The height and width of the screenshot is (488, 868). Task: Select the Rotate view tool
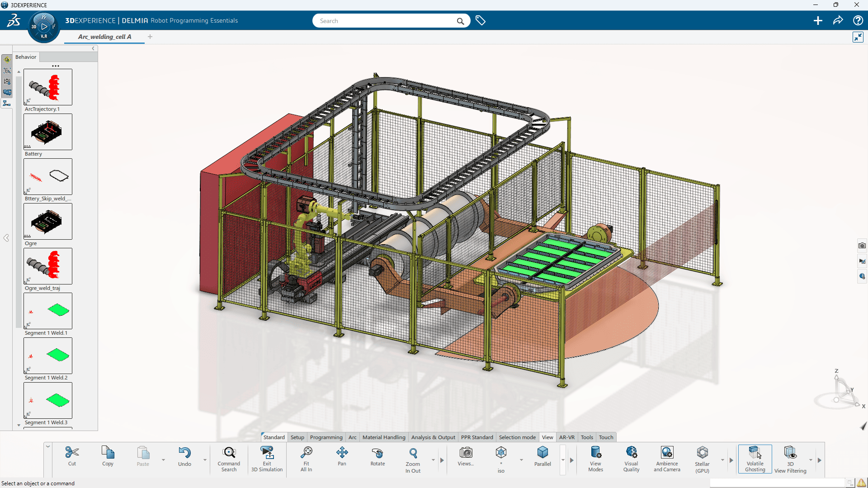[x=377, y=453]
